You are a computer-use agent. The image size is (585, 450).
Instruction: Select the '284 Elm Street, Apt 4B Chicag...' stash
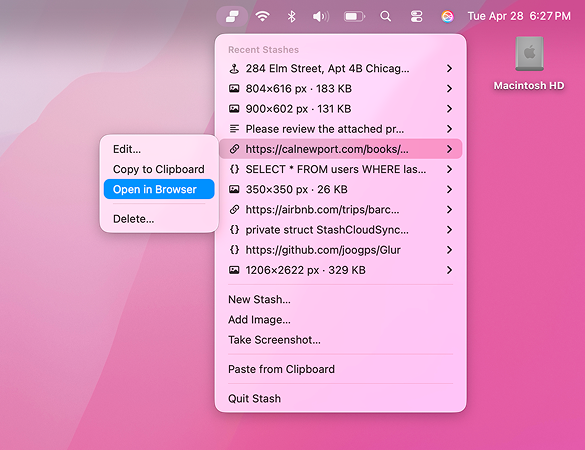point(341,68)
